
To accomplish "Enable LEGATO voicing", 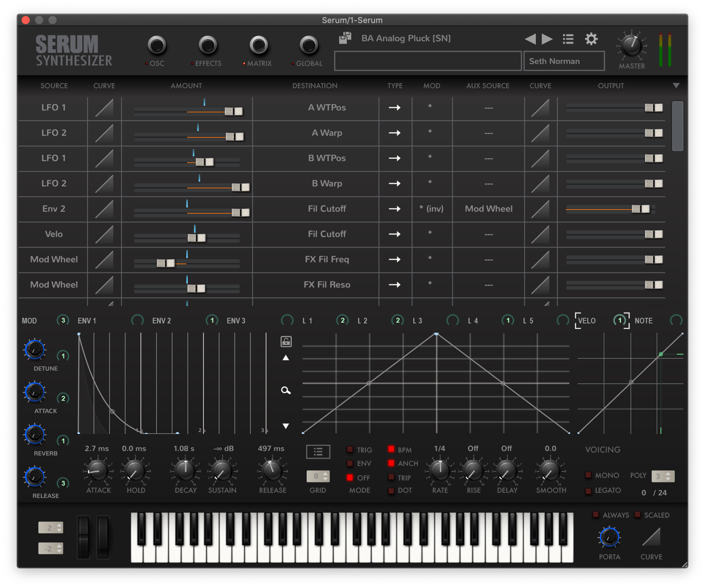I will (x=588, y=491).
